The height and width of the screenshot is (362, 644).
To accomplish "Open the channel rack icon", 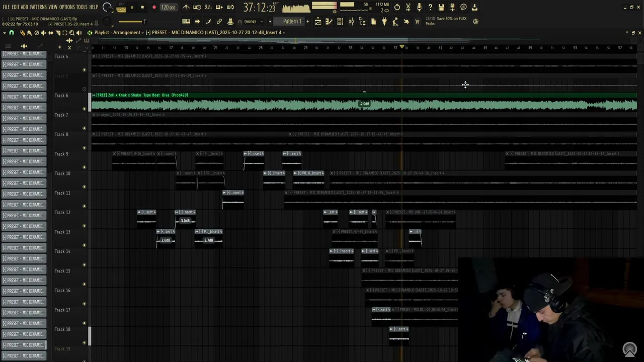I will pyautogui.click(x=340, y=22).
